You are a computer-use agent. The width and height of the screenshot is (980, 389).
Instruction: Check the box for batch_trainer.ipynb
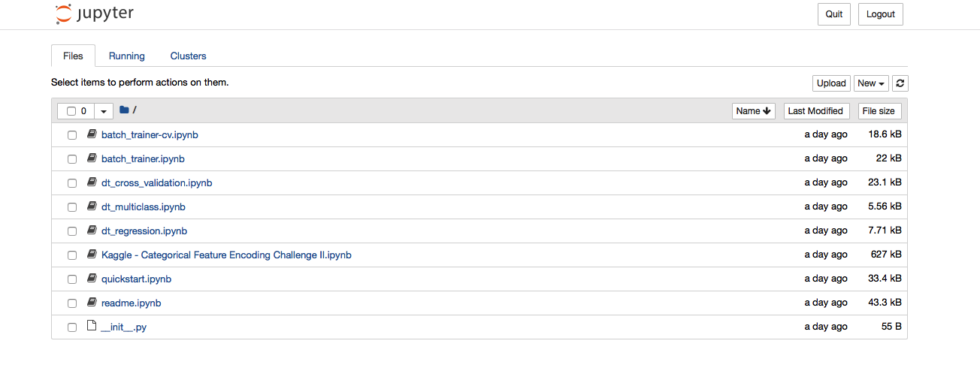pyautogui.click(x=72, y=159)
